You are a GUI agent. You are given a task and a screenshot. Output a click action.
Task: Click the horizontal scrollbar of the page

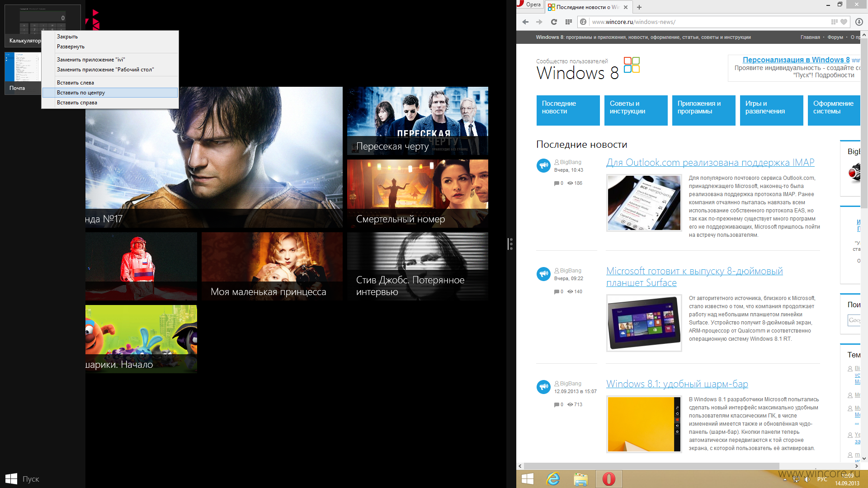(x=651, y=466)
